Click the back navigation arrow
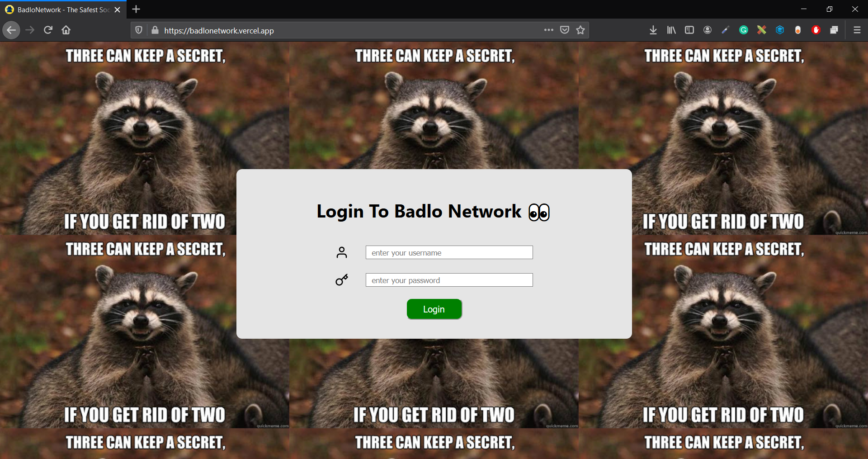The image size is (868, 459). [x=11, y=30]
